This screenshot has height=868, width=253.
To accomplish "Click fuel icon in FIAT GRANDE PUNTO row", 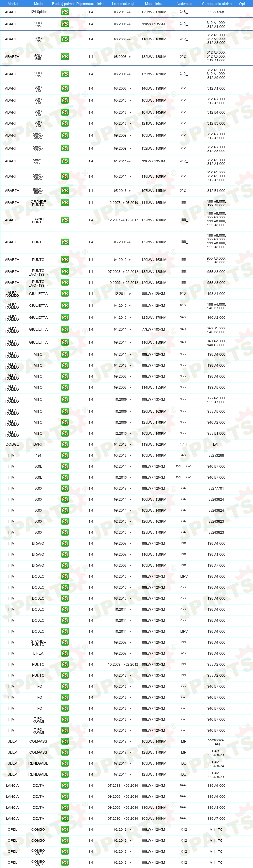I will point(65,642).
